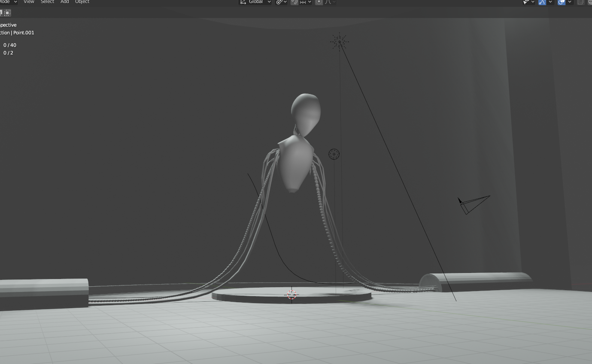Open the Select menu
The image size is (592, 364).
coord(47,2)
